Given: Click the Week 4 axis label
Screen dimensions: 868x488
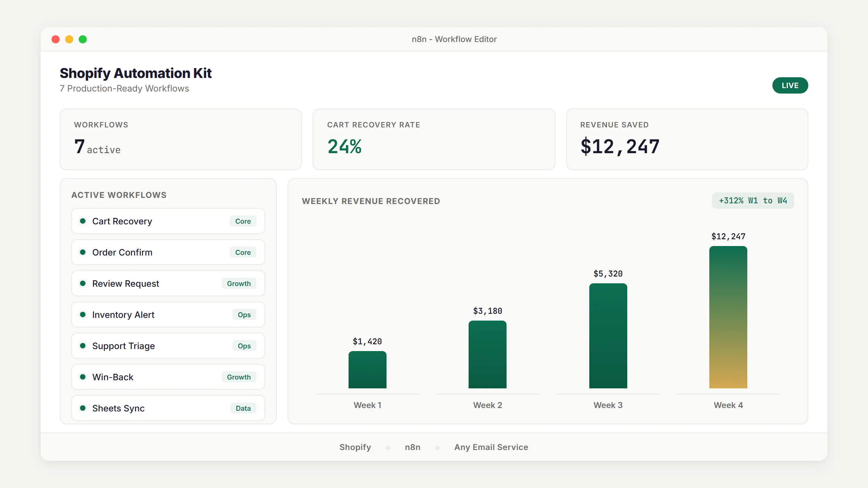Looking at the screenshot, I should 728,405.
